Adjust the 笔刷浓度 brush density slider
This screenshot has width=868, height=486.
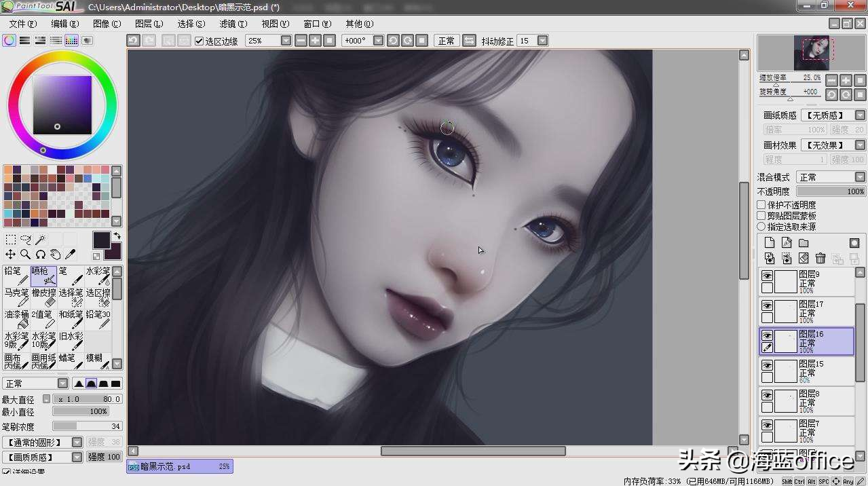(x=87, y=426)
